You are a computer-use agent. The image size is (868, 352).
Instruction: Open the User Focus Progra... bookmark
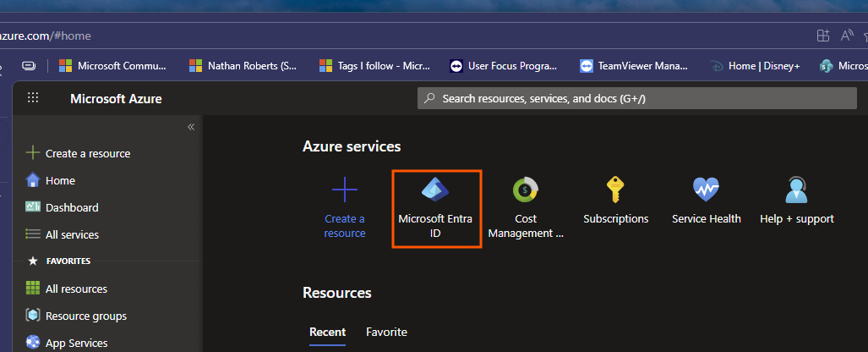(x=504, y=66)
